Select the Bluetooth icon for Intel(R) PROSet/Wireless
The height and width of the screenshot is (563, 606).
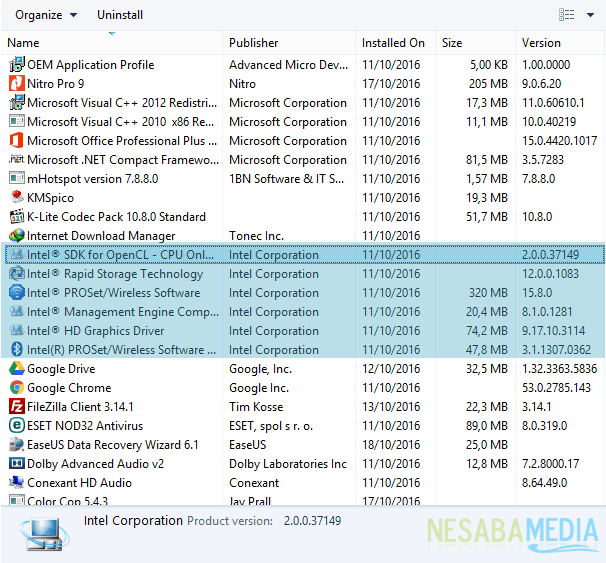(17, 349)
